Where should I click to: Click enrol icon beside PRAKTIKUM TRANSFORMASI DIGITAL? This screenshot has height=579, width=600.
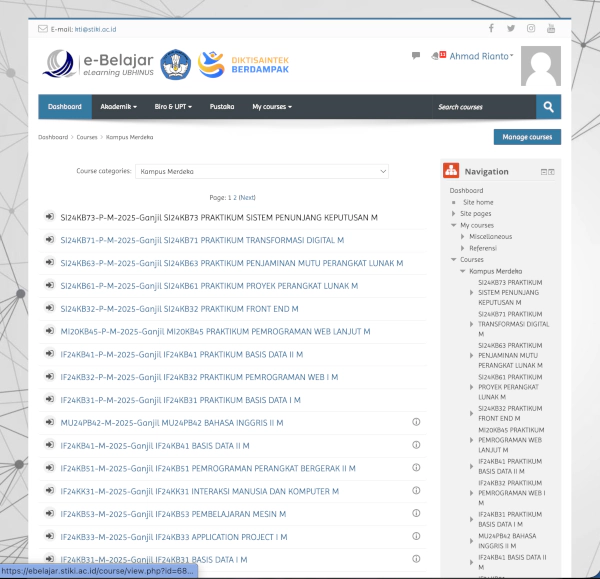pyautogui.click(x=49, y=240)
